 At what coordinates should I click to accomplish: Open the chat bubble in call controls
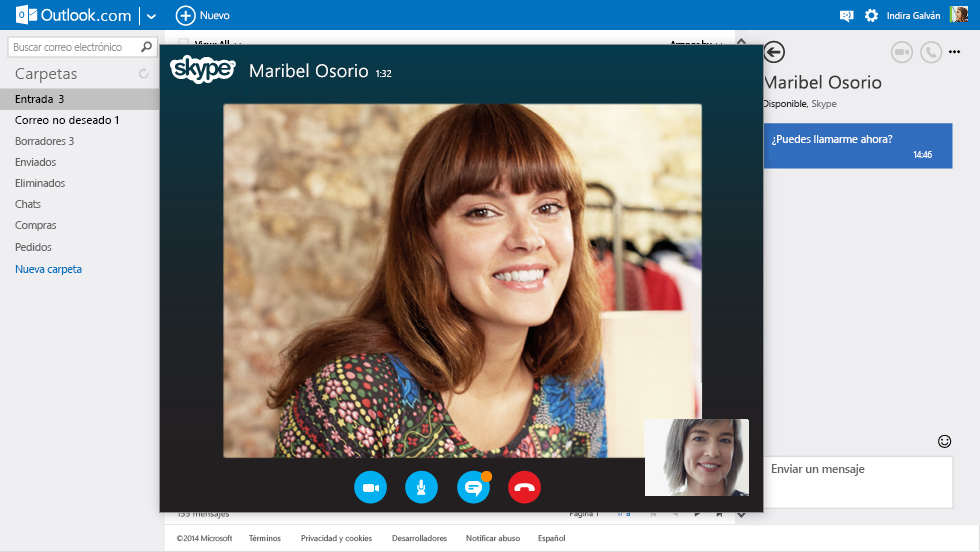click(x=473, y=487)
